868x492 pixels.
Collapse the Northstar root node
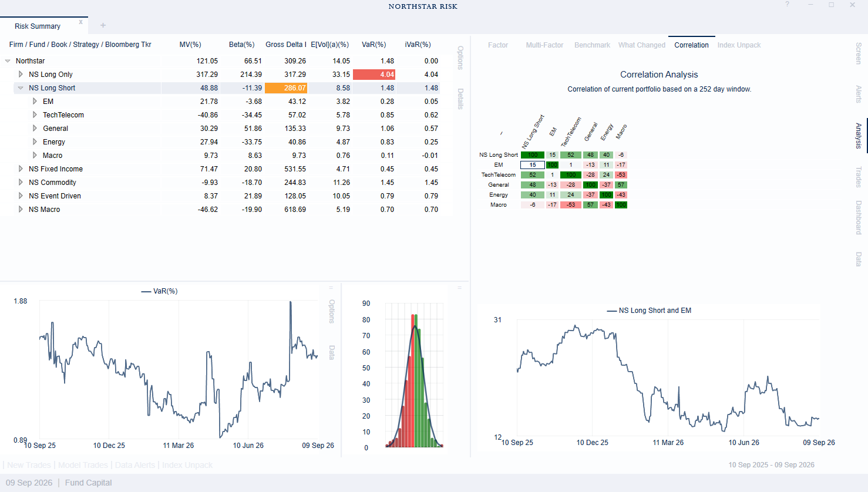8,61
